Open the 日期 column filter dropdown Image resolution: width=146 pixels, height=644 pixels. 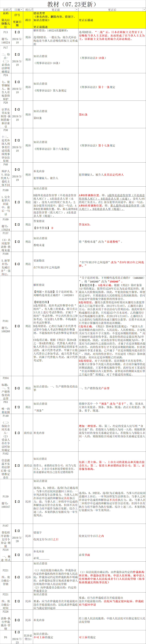click(21, 10)
